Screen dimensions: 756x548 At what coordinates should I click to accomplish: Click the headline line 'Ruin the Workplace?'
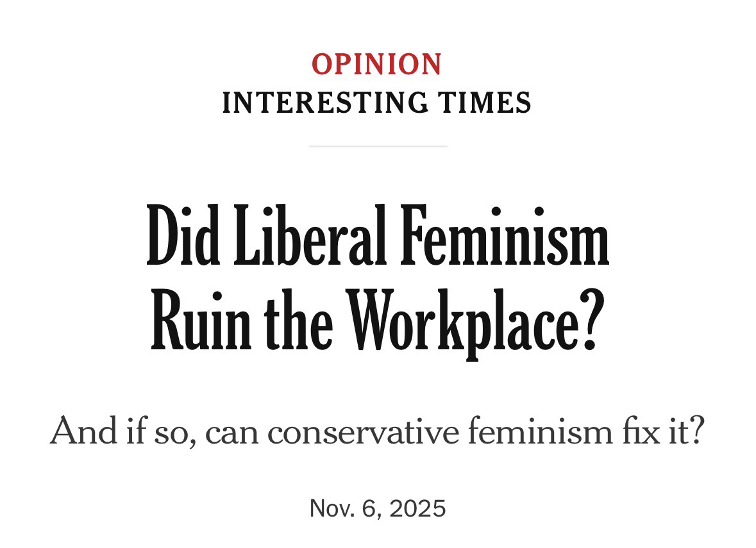click(378, 320)
